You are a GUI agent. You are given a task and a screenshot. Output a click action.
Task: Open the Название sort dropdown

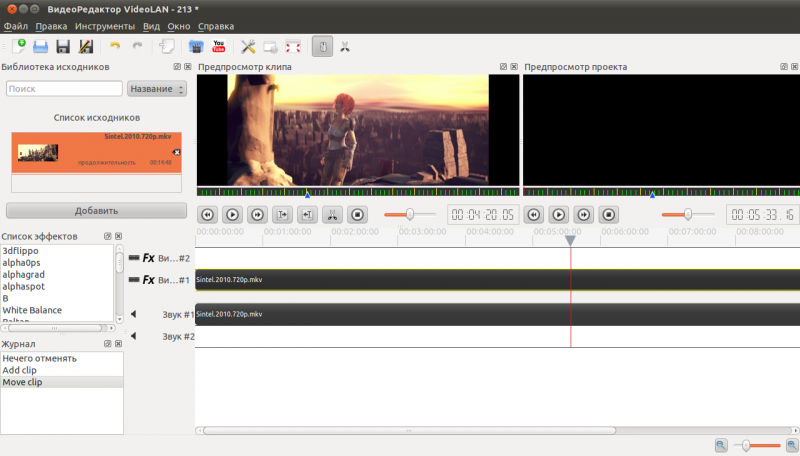[x=157, y=89]
